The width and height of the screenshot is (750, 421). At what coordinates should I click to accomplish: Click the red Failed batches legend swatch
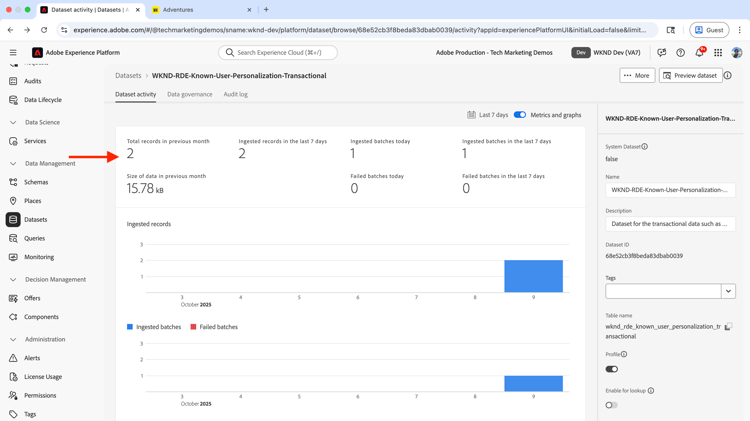(x=193, y=327)
